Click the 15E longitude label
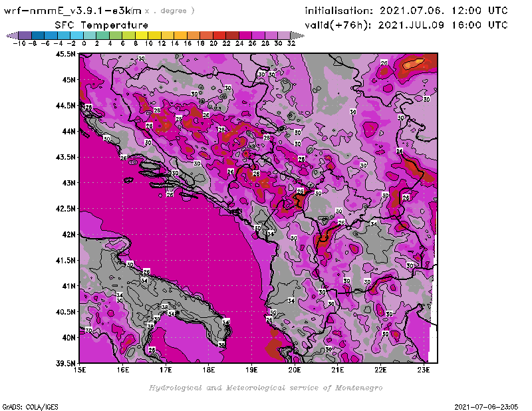The image size is (532, 411). tap(80, 370)
